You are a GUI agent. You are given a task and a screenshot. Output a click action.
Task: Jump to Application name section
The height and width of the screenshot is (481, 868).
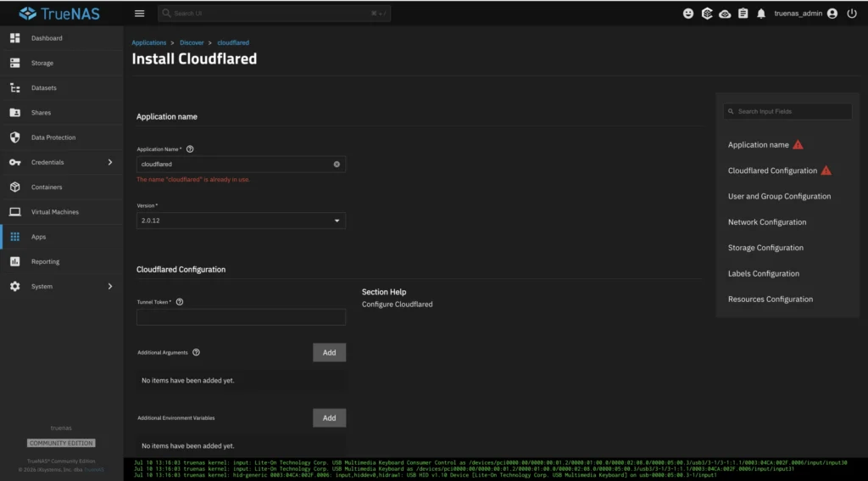point(759,144)
